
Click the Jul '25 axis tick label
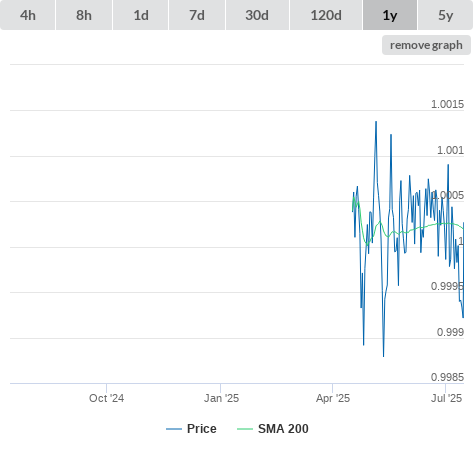point(446,398)
